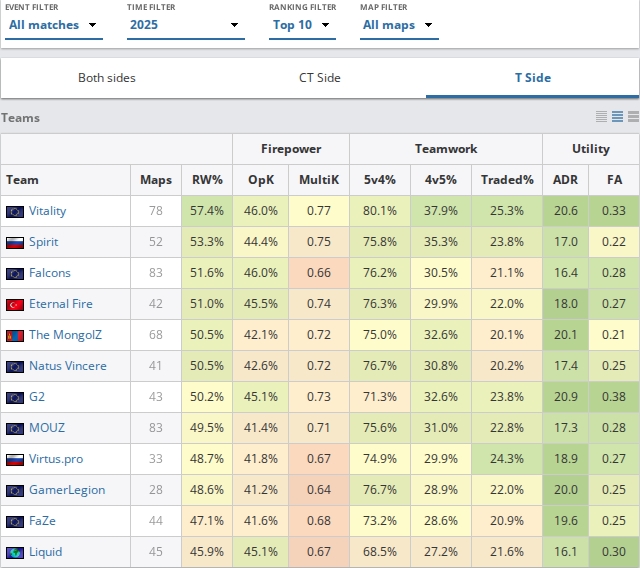Click the Utility group header

[591, 149]
